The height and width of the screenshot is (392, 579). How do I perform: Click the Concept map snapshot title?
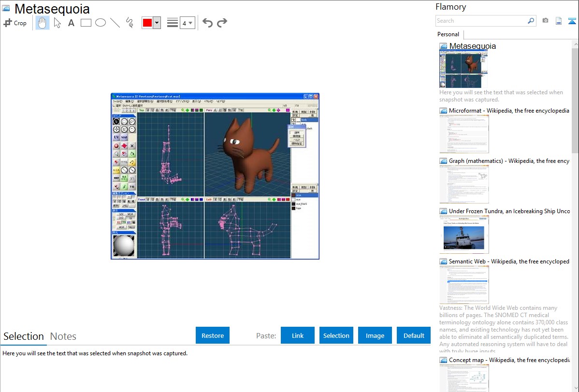coord(509,360)
